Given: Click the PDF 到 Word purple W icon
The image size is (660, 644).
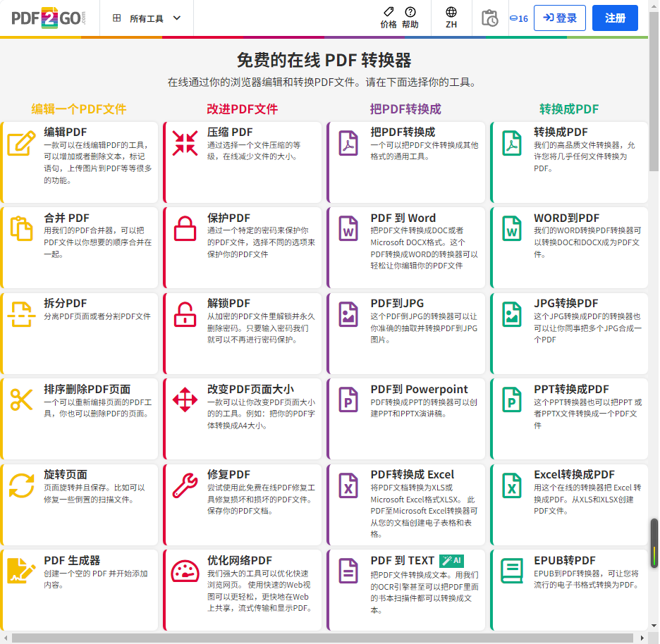Looking at the screenshot, I should (x=348, y=228).
